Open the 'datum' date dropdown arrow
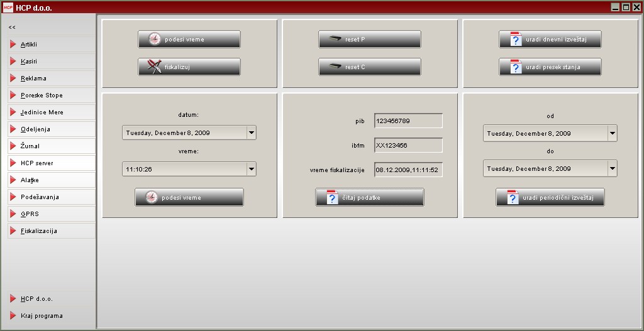The height and width of the screenshot is (331, 644). pos(251,133)
